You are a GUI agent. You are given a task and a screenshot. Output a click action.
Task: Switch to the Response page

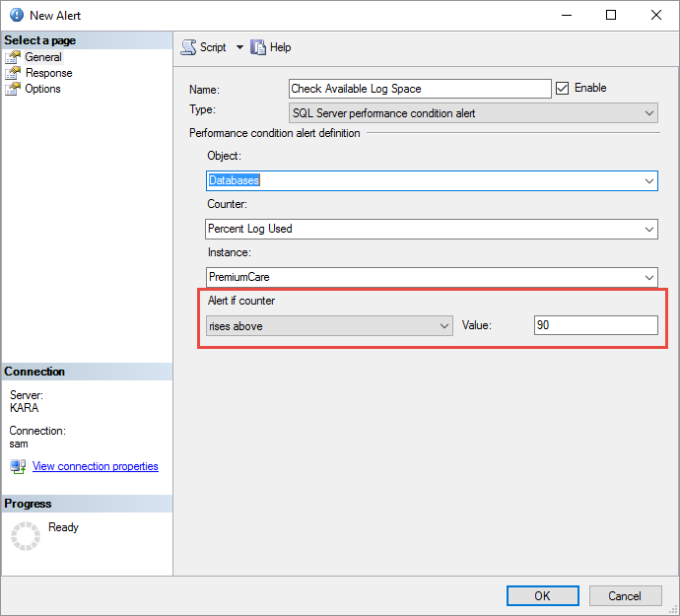[48, 73]
